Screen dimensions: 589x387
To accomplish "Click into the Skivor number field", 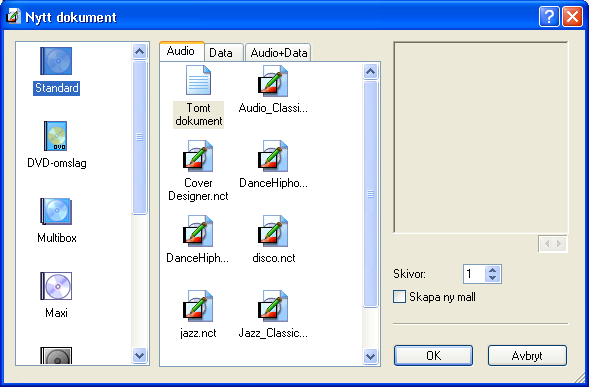I will (x=474, y=274).
